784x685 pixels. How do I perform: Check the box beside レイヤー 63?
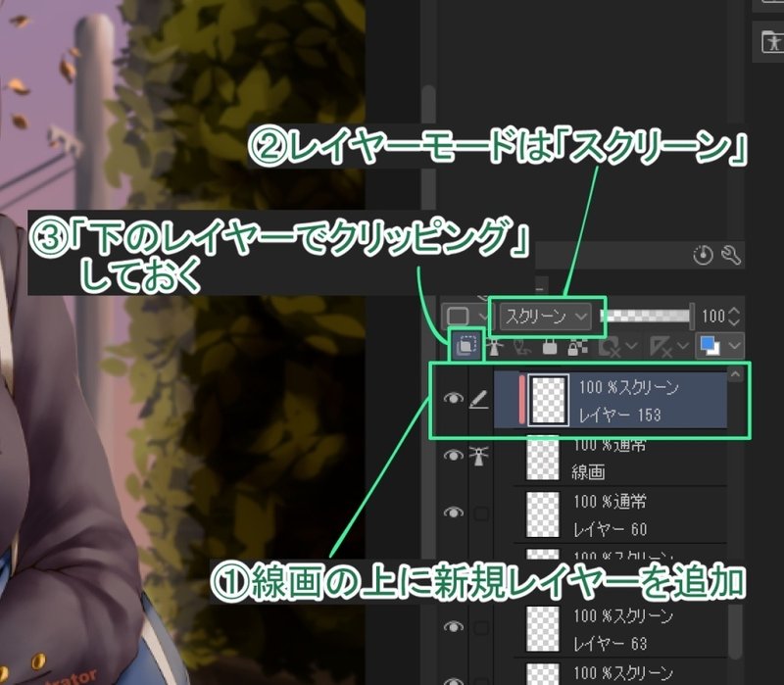click(x=481, y=627)
